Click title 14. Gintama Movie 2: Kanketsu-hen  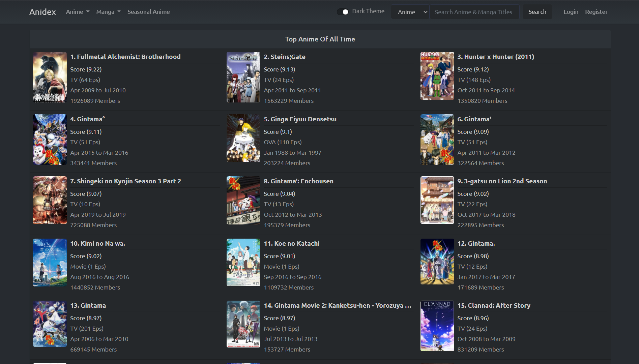point(338,305)
